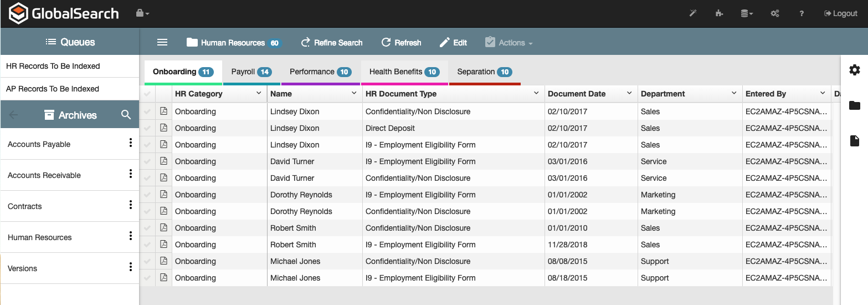Click the magic wand icon in top bar

pyautogui.click(x=692, y=13)
